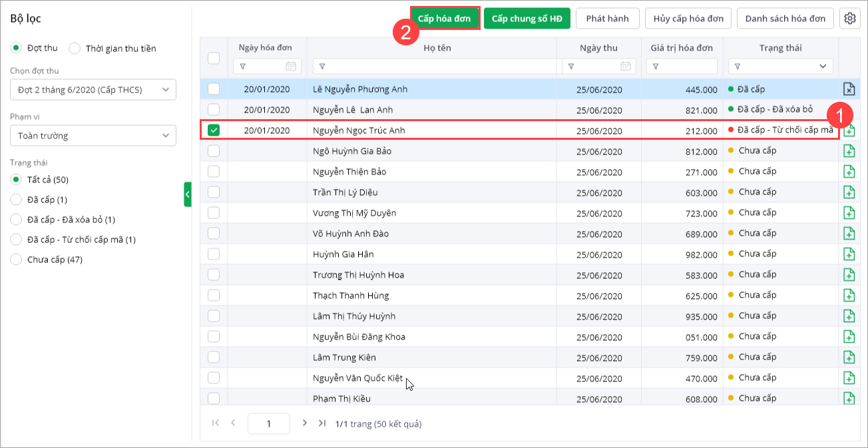
Task: Click the Cấp hóa đơn button
Action: click(x=445, y=19)
